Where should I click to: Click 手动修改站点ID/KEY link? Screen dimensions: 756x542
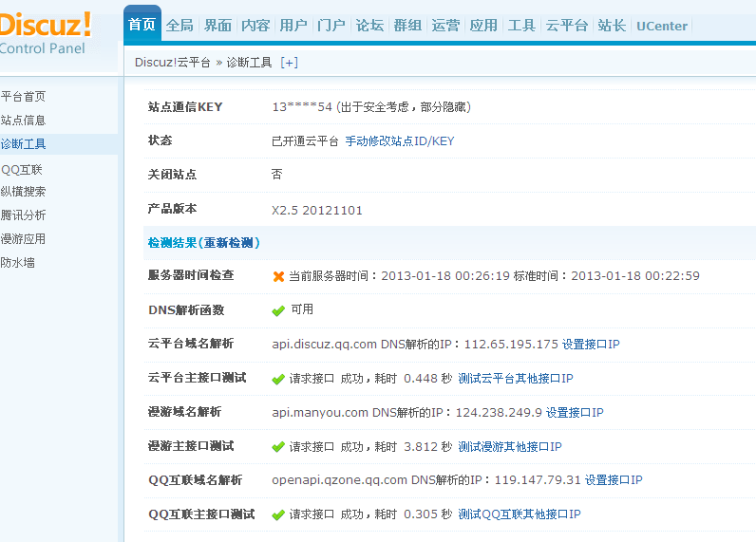pyautogui.click(x=400, y=141)
